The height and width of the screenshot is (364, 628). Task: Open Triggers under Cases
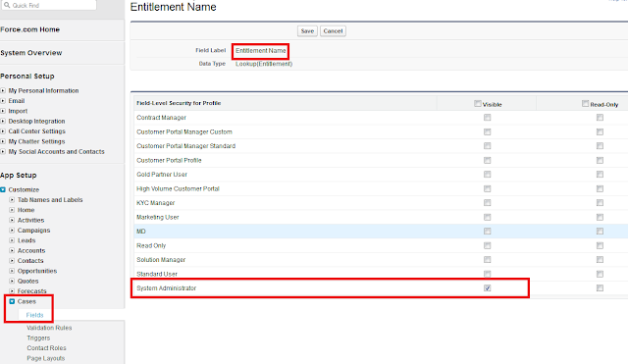click(38, 338)
